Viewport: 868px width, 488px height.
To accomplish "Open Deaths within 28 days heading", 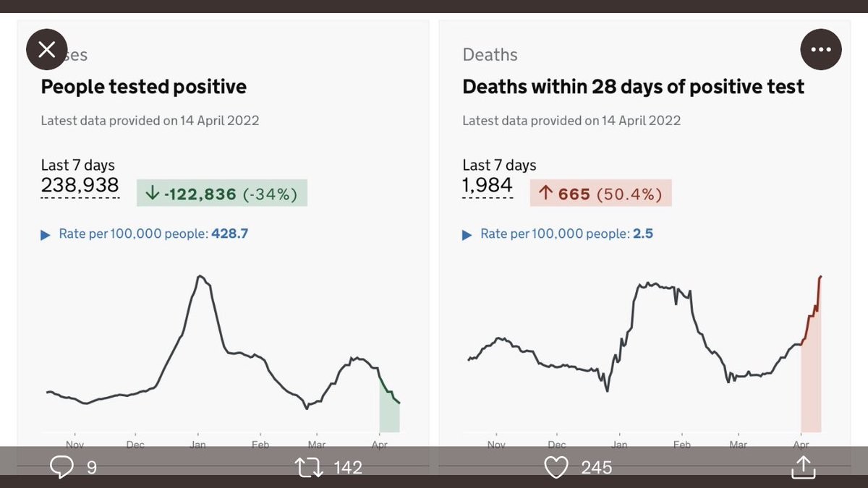I will [x=633, y=87].
